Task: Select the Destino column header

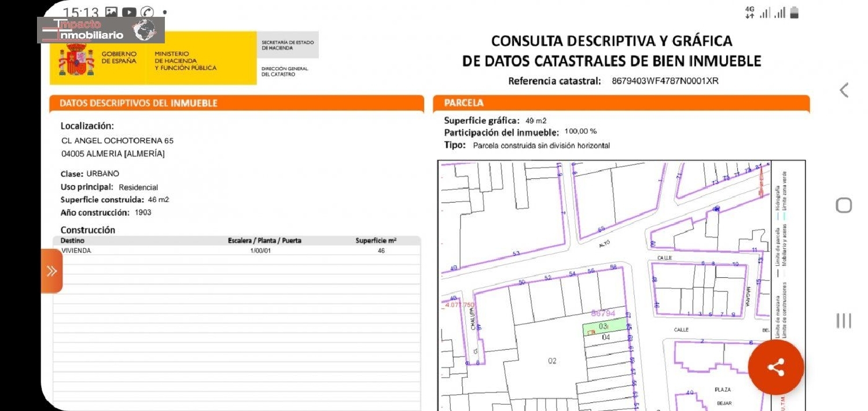Action: click(x=73, y=241)
